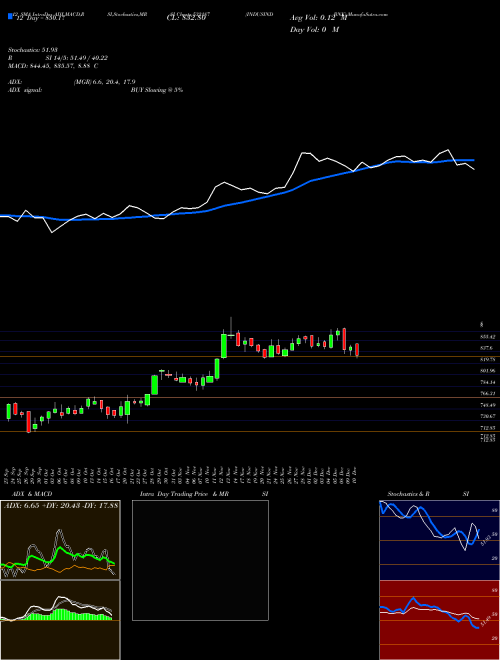Click the 837.6 price axis label

click(x=487, y=348)
